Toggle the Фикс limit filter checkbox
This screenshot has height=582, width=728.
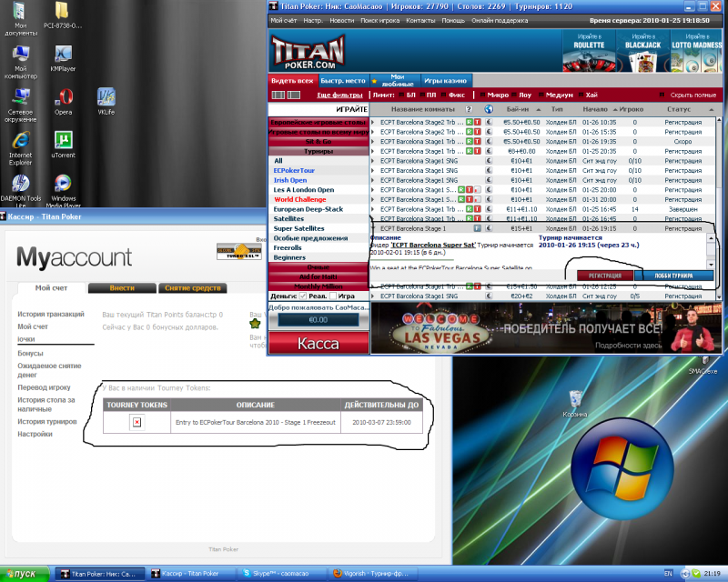coord(442,95)
